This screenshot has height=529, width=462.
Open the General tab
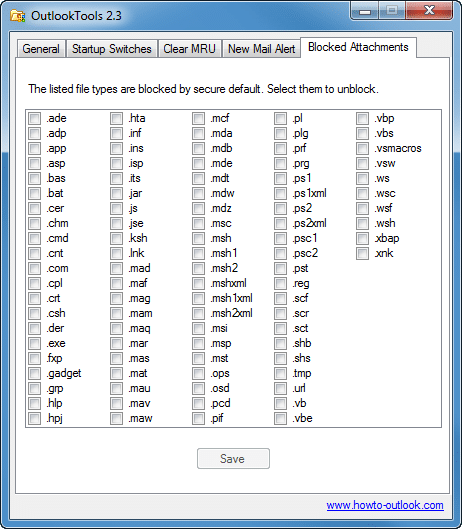(x=41, y=49)
